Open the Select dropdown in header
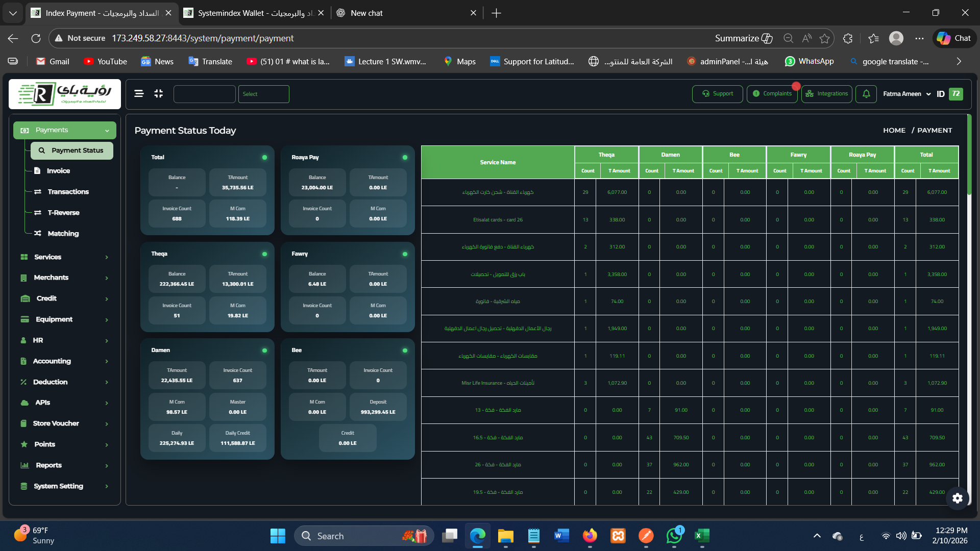 coord(263,94)
